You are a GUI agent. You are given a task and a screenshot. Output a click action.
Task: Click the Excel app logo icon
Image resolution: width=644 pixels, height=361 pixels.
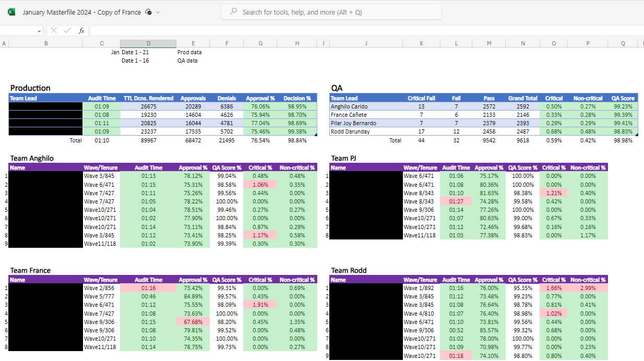click(11, 12)
